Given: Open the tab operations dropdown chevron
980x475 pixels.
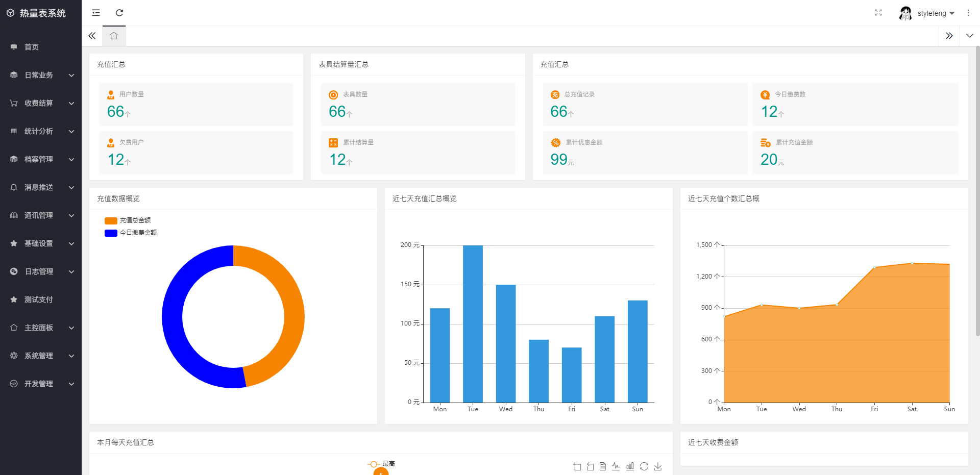Looking at the screenshot, I should (x=969, y=36).
